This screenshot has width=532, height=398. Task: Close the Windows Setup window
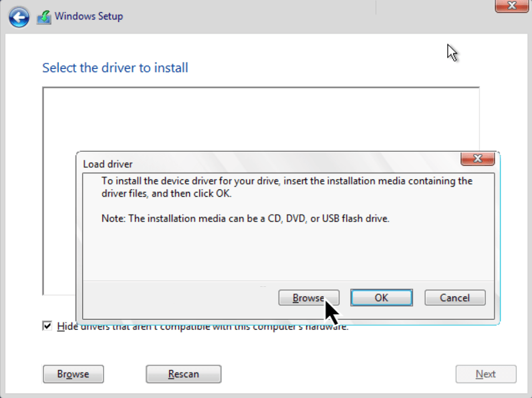[512, 5]
